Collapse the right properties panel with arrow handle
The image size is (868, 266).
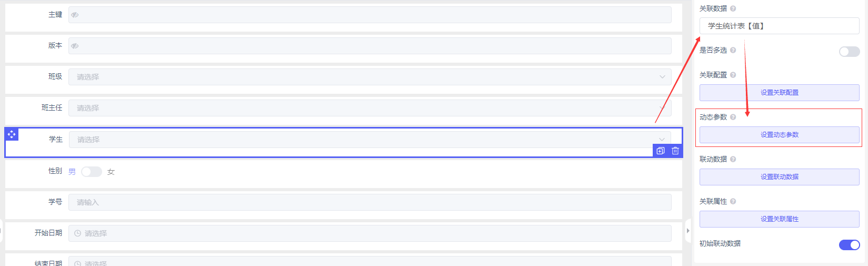688,231
